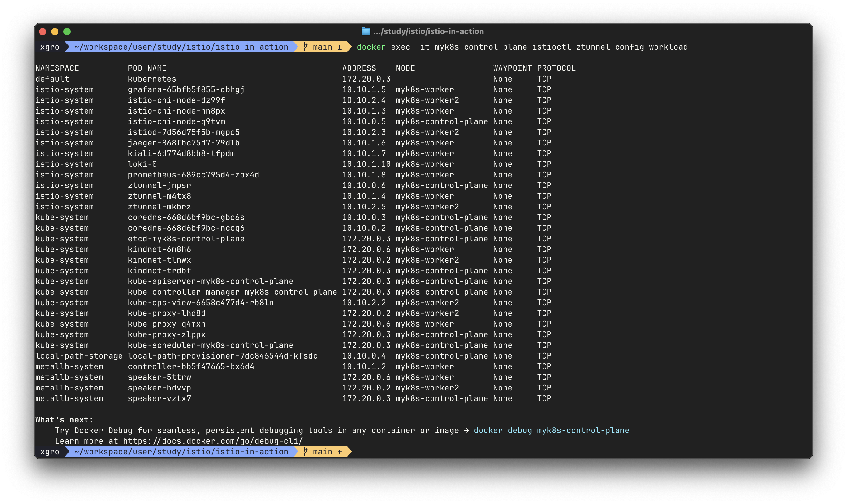Image resolution: width=847 pixels, height=504 pixels.
Task: Click pod name etcd-myk8s-control-plane
Action: coord(186,239)
